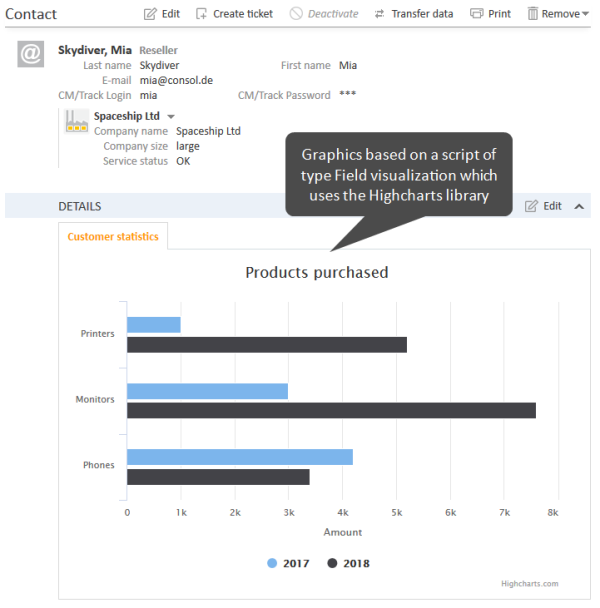Collapse the Details section chevron

579,206
